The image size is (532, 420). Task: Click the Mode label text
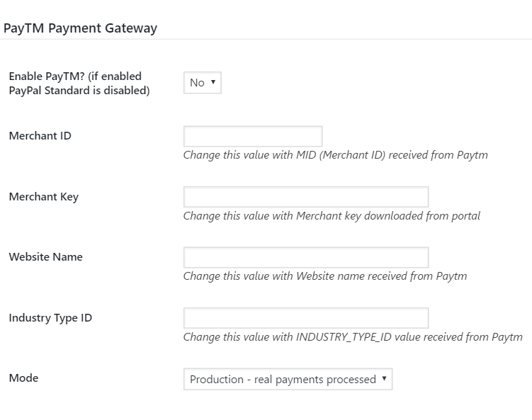pos(24,378)
